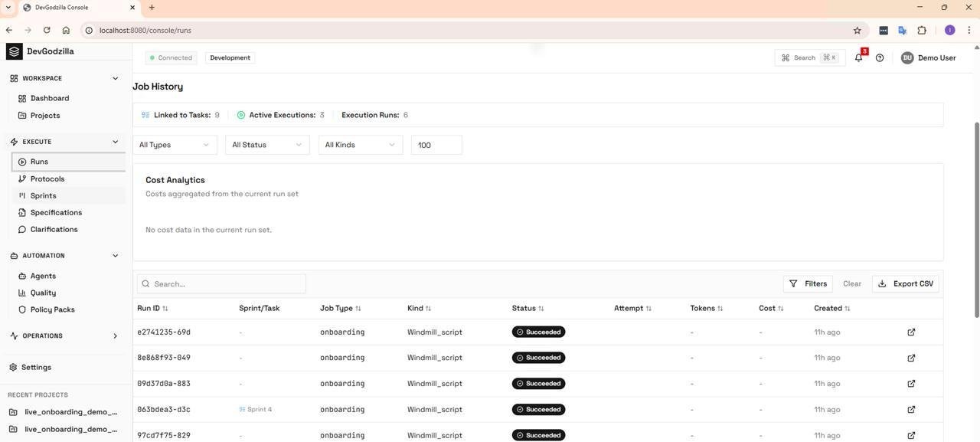Open Policy Packs in sidebar
This screenshot has width=980, height=442.
coord(52,310)
